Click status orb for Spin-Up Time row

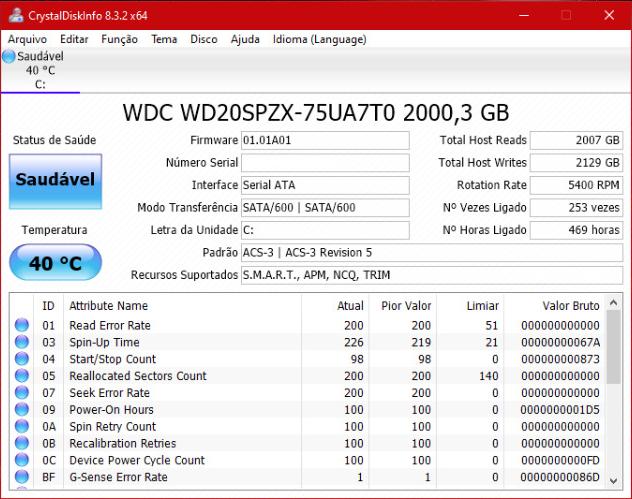(x=22, y=342)
